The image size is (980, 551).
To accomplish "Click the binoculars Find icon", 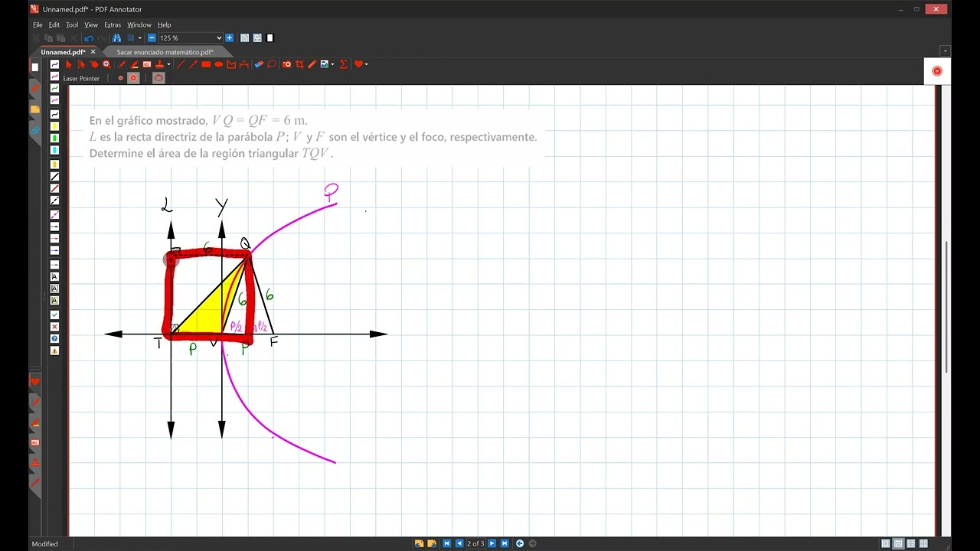I will pyautogui.click(x=116, y=37).
